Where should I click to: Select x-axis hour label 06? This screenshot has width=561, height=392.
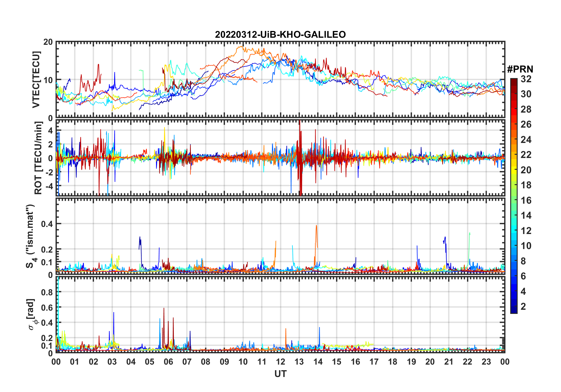[168, 362]
